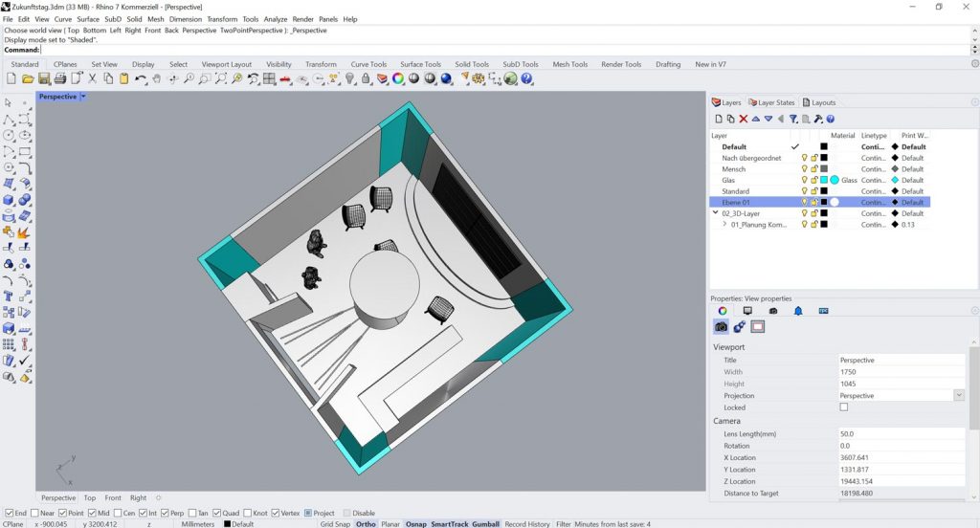Click the Text object tool icon
The image size is (980, 528).
[9, 297]
